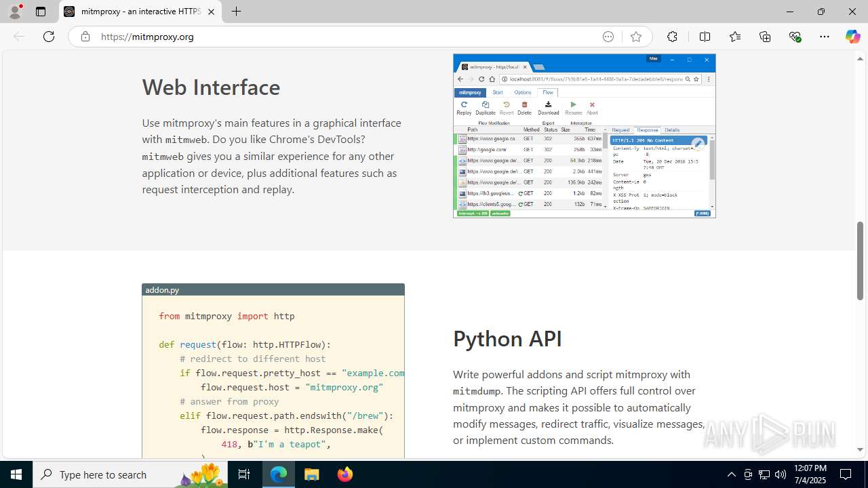
Task: View site information lock icon
Action: [x=85, y=37]
